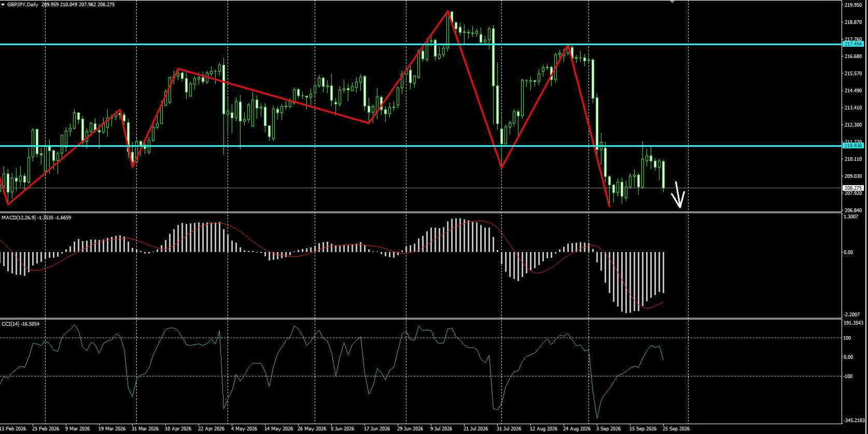The width and height of the screenshot is (868, 434).
Task: Click the 9 Jul 2026 date label
Action: point(441,429)
